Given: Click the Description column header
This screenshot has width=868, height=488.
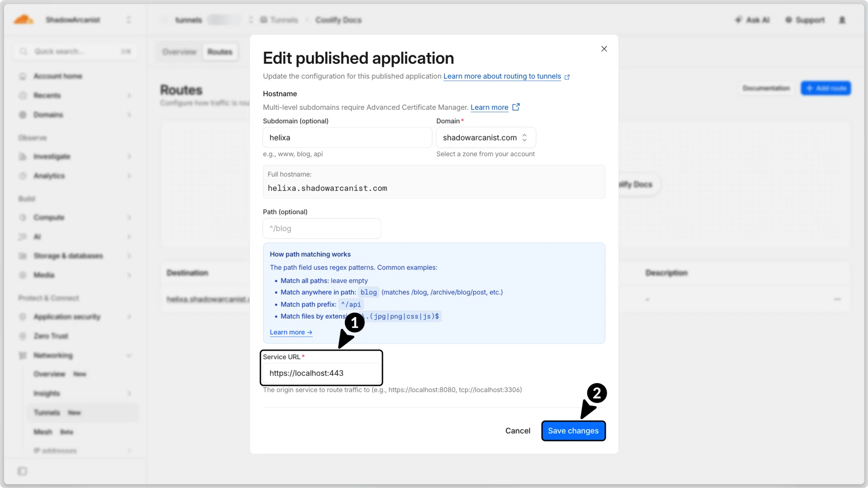Looking at the screenshot, I should tap(666, 273).
